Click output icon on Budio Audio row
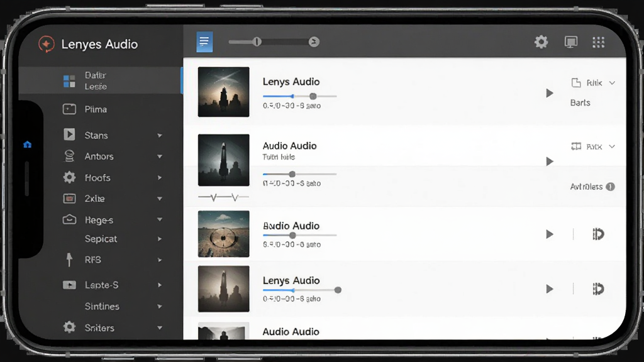The image size is (644, 362). 598,234
